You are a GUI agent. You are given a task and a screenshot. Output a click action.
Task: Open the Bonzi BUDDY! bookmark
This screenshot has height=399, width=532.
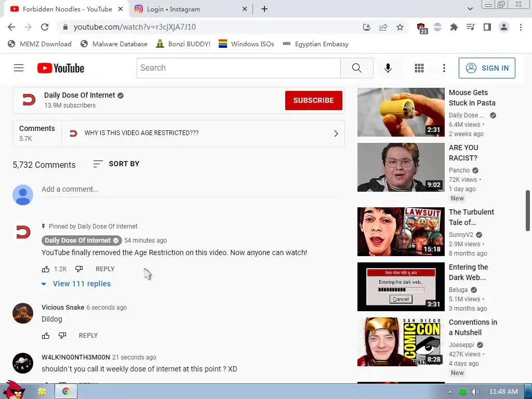point(183,44)
